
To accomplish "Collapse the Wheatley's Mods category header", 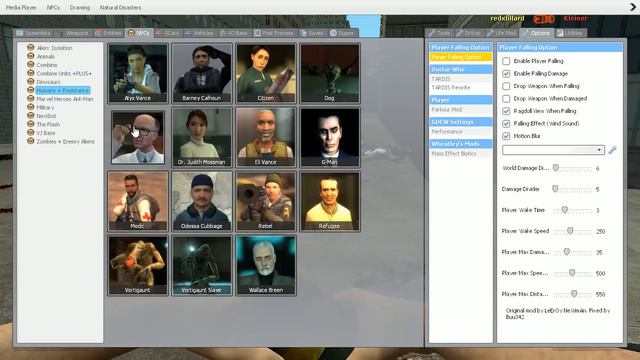I will [460, 144].
